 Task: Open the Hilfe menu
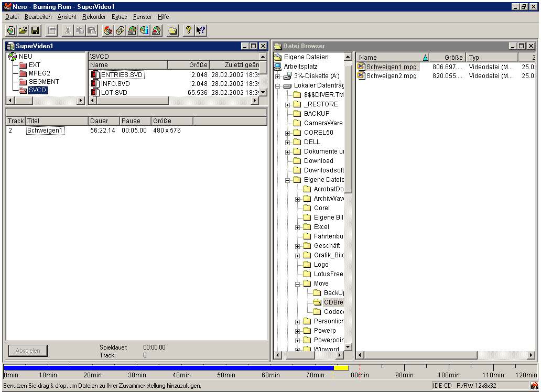click(x=163, y=17)
